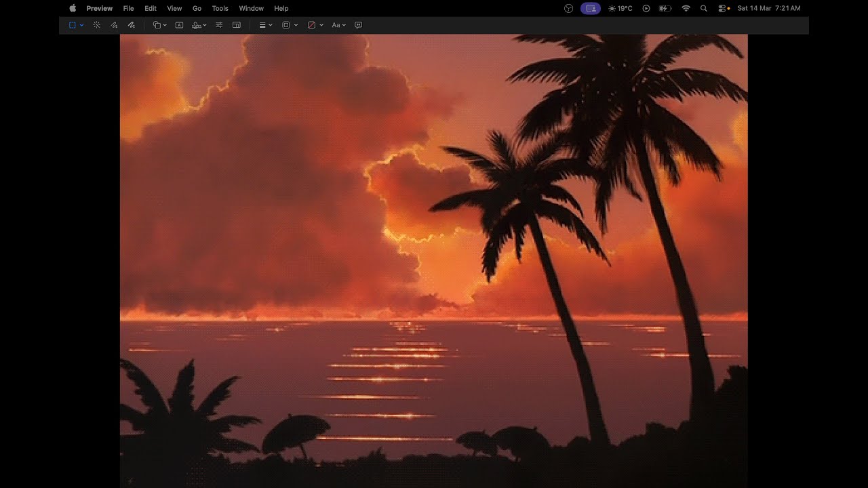Open the Window menu
868x488 pixels.
(x=251, y=8)
